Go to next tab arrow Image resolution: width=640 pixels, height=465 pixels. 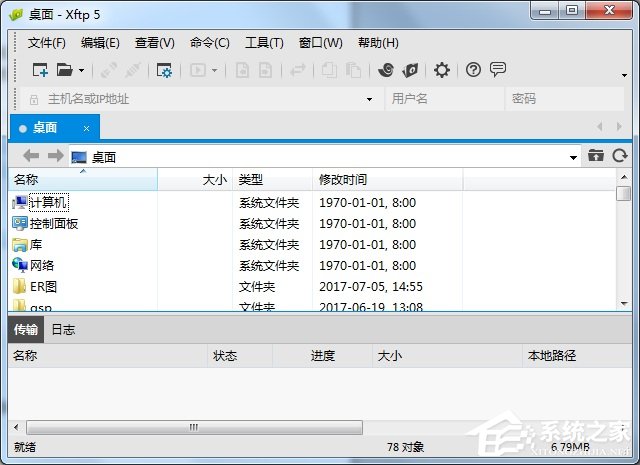point(619,127)
